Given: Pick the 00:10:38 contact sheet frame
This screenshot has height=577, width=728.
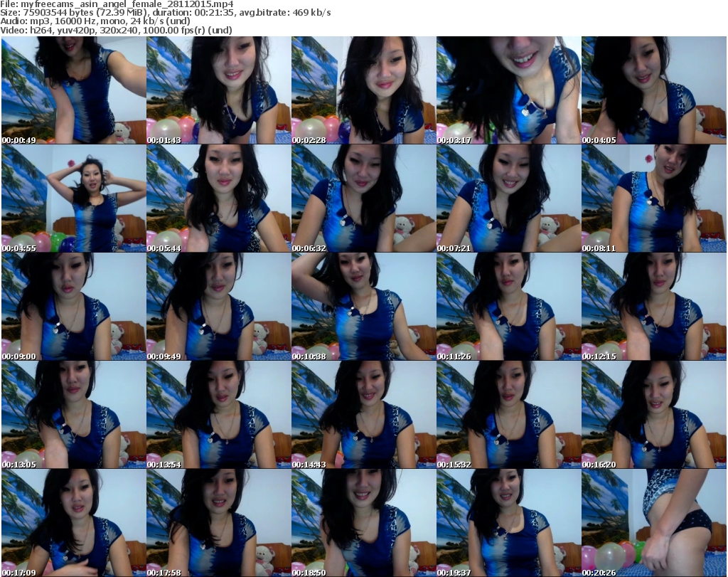Looking at the screenshot, I should [x=363, y=307].
